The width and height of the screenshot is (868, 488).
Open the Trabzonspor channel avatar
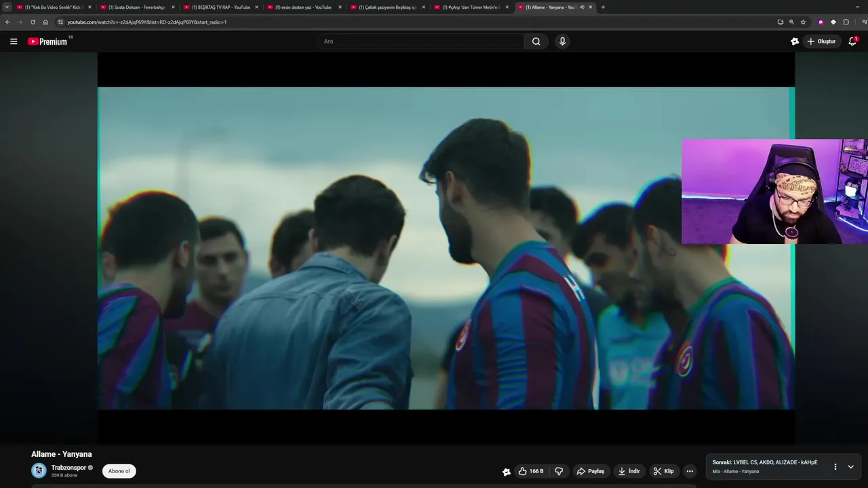tap(39, 470)
